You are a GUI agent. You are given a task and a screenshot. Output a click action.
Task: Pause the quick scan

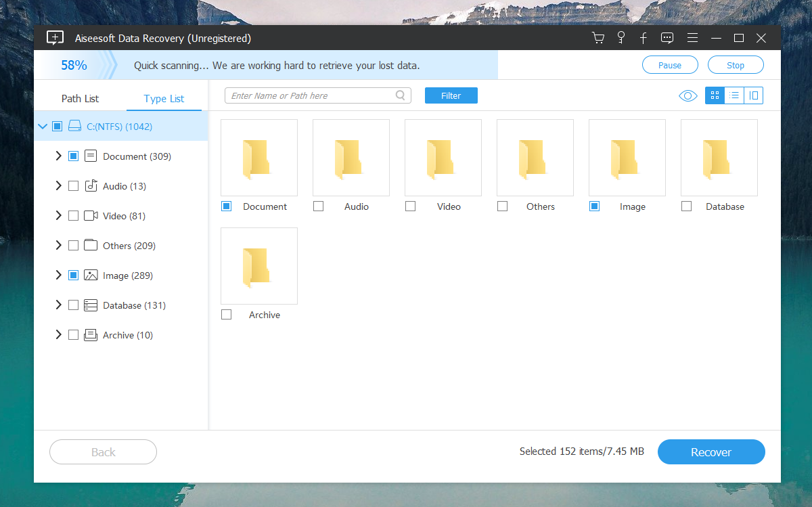point(670,64)
